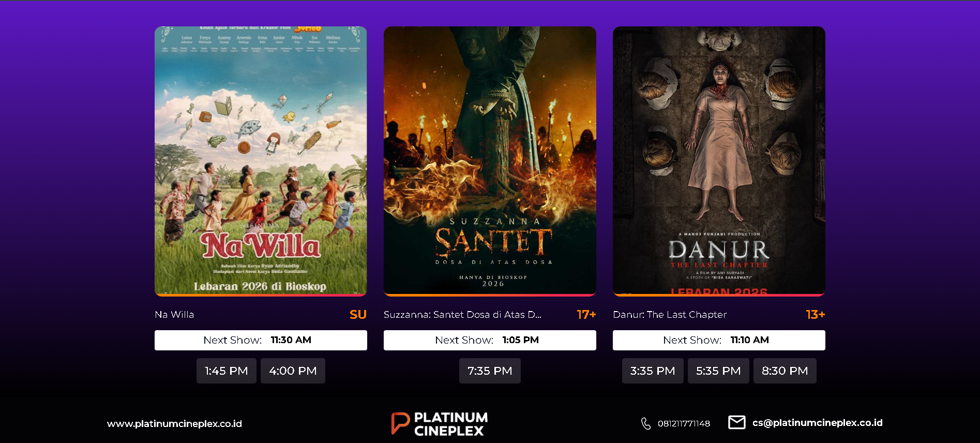
Task: Choose the 4:00 PM showtime
Action: (x=293, y=371)
